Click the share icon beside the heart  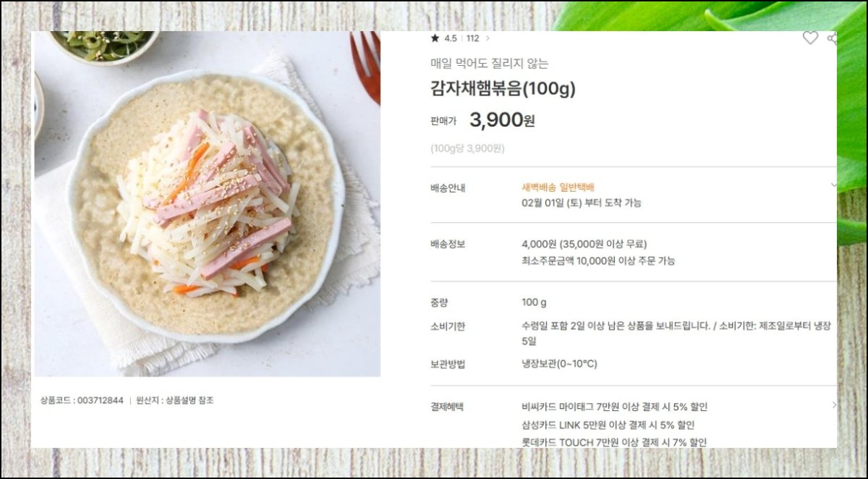pos(833,38)
